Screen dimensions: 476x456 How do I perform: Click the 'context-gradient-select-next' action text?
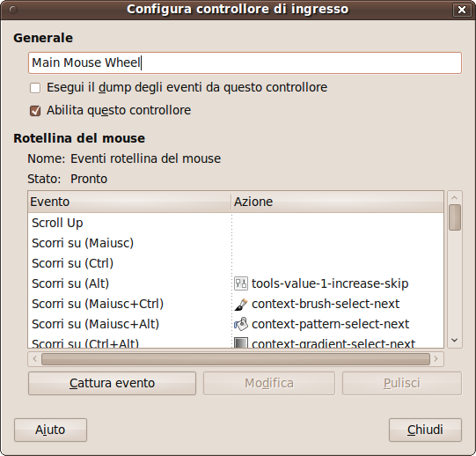333,343
